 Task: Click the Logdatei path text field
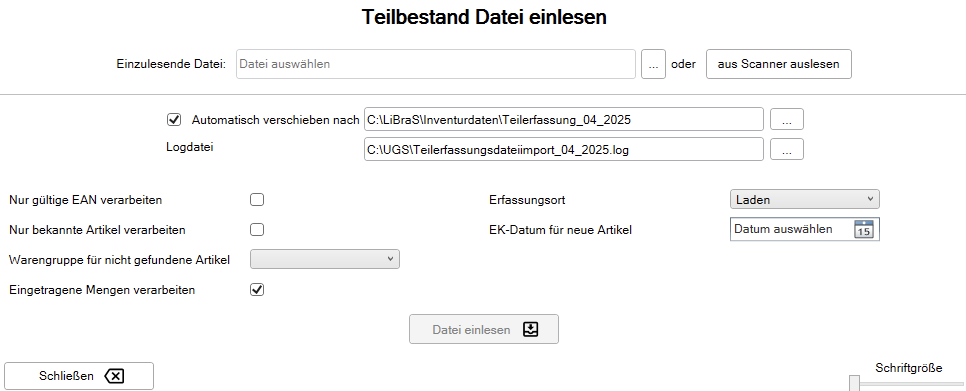564,149
